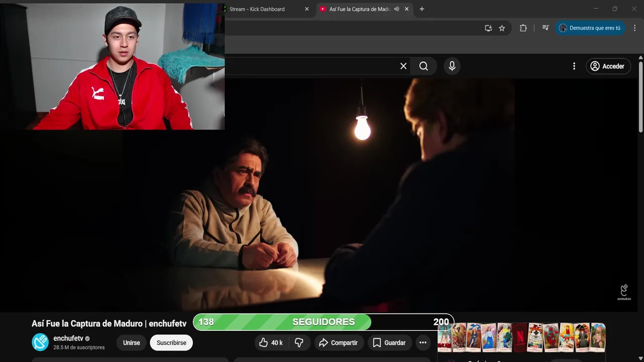
Task: Like the video showing 40 k
Action: [x=270, y=343]
